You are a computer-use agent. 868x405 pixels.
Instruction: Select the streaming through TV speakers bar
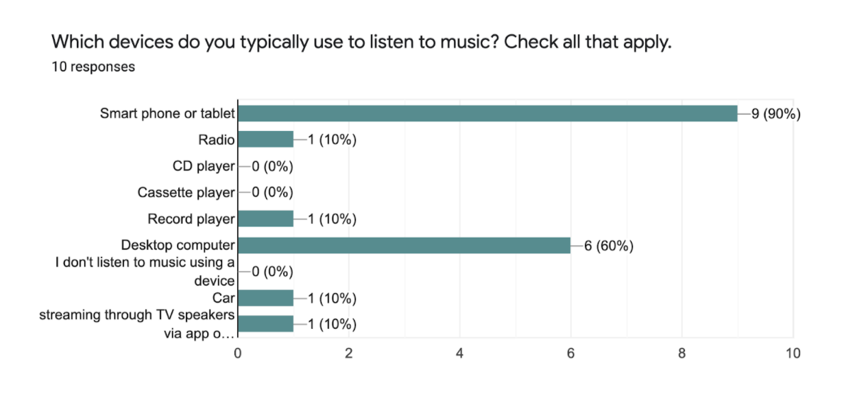click(x=265, y=324)
